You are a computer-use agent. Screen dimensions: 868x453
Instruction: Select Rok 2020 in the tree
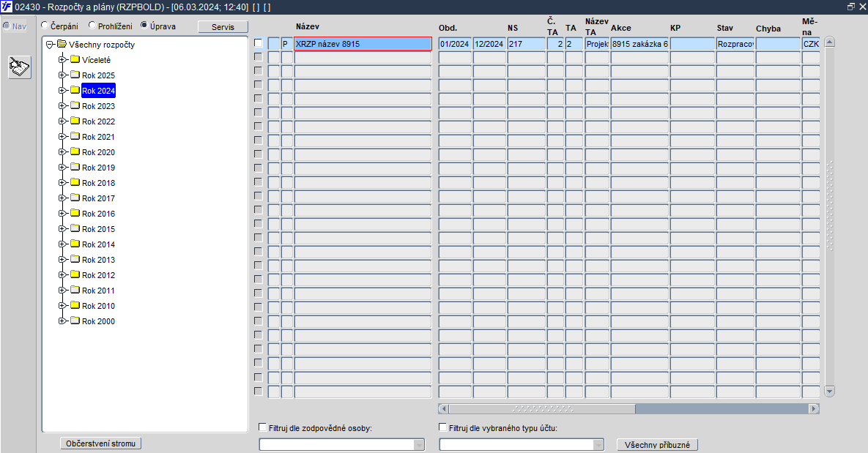(99, 152)
